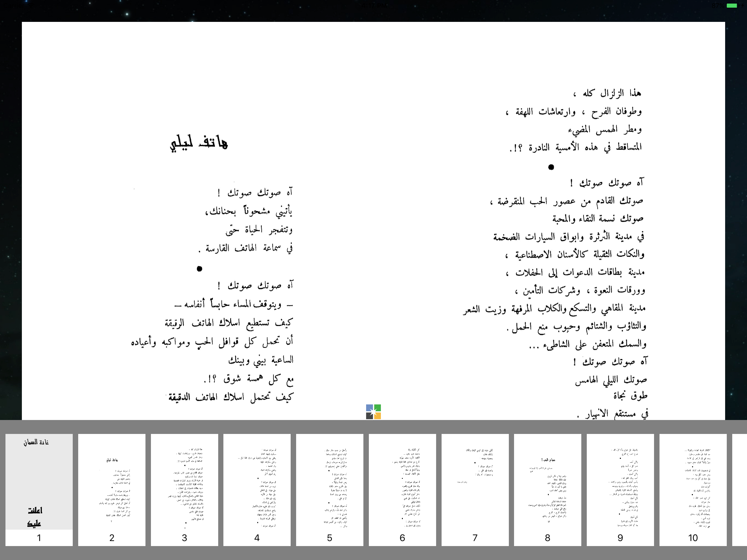Jump to page 2 thumbnail
The width and height of the screenshot is (747, 560).
click(x=112, y=490)
